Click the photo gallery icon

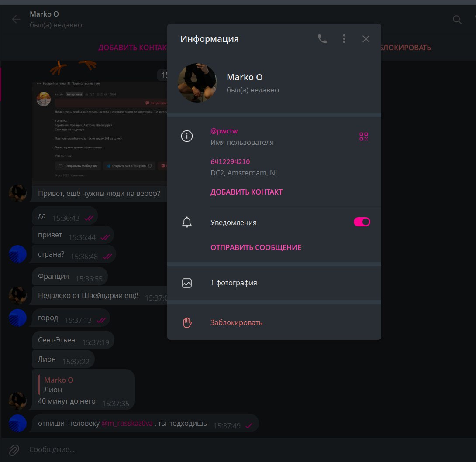coord(187,283)
